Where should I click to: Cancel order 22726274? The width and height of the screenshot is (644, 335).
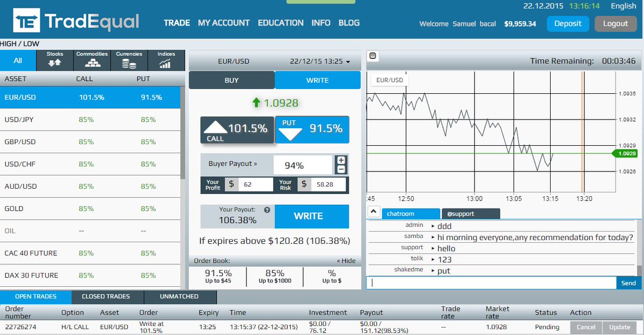[586, 327]
